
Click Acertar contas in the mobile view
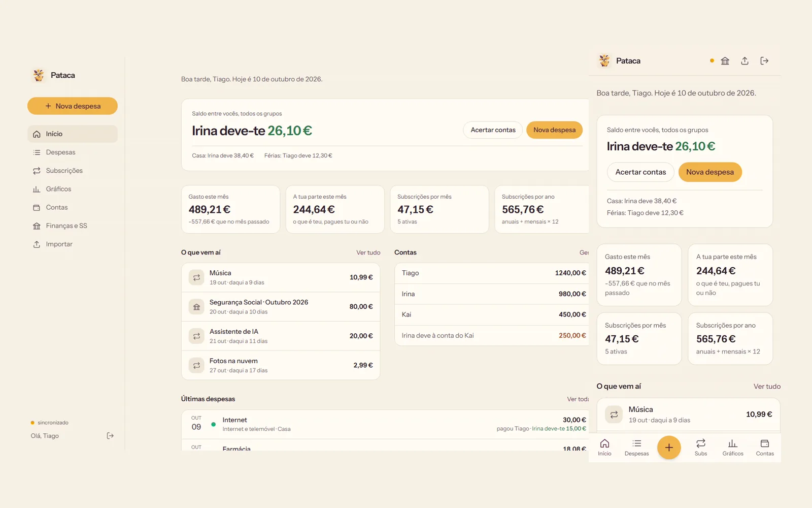point(640,172)
